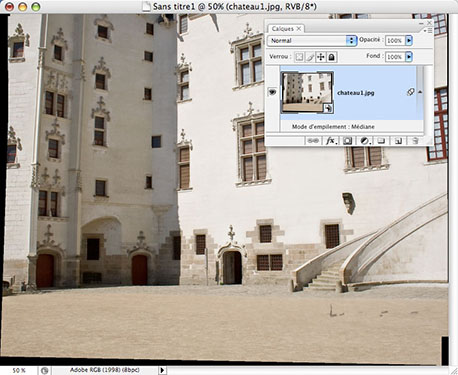Add a layer mask
This screenshot has width=458, height=375.
pyautogui.click(x=347, y=141)
